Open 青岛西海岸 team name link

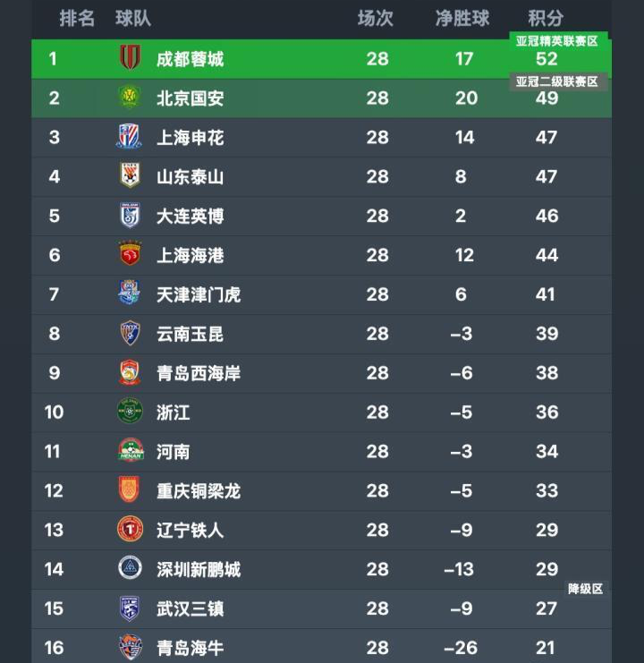199,373
